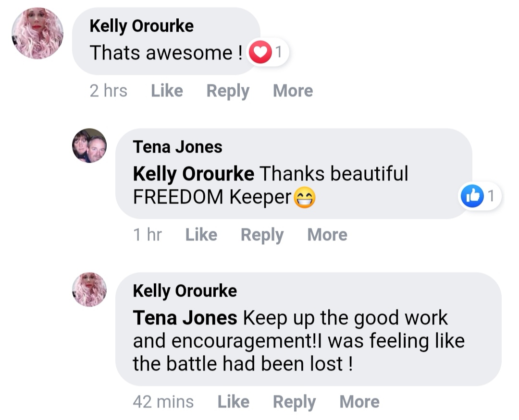Click the '2 hrs' timestamp

[109, 91]
